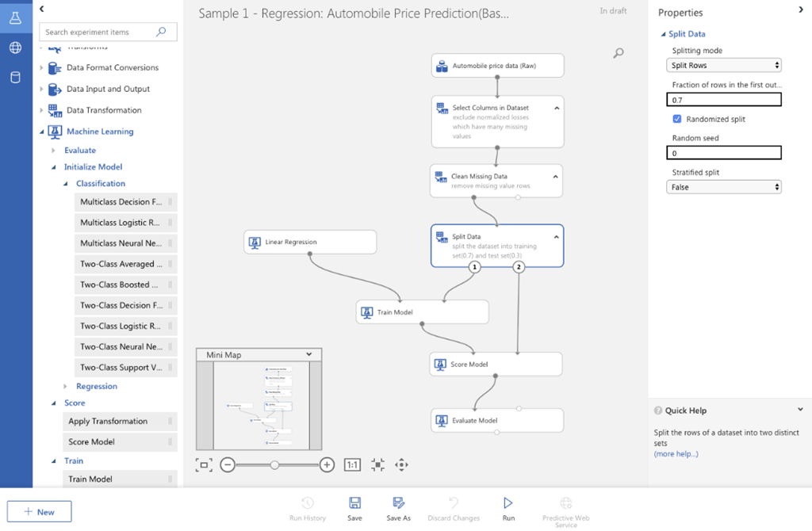Screen dimensions: 812x531
Task: Click the 1:1 actual size zoom icon
Action: click(352, 465)
